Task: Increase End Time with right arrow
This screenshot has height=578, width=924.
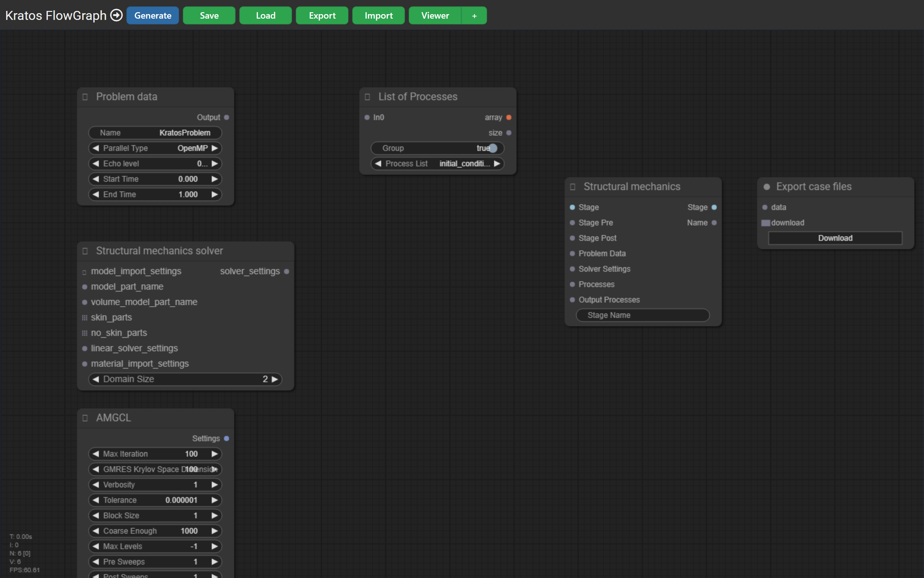Action: (x=215, y=194)
